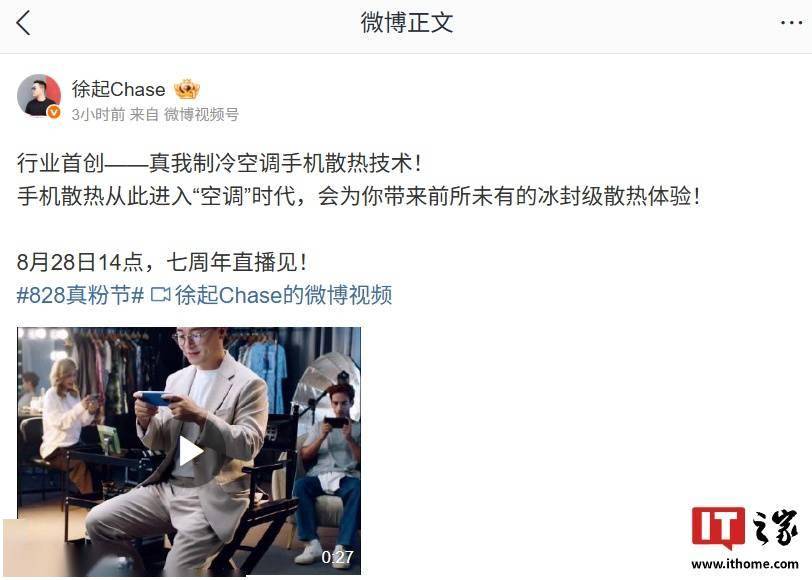The height and width of the screenshot is (580, 812).
Task: Go back using the left arrow
Action: click(x=23, y=23)
